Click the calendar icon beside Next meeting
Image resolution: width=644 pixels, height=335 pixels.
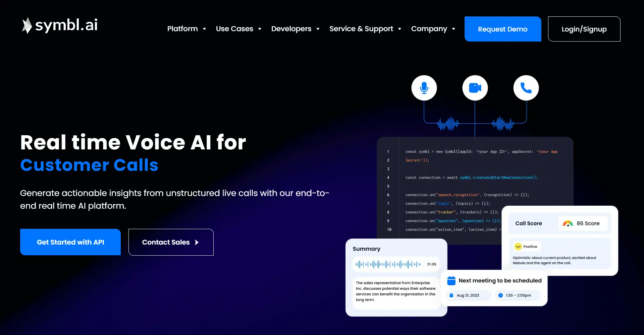pos(451,281)
